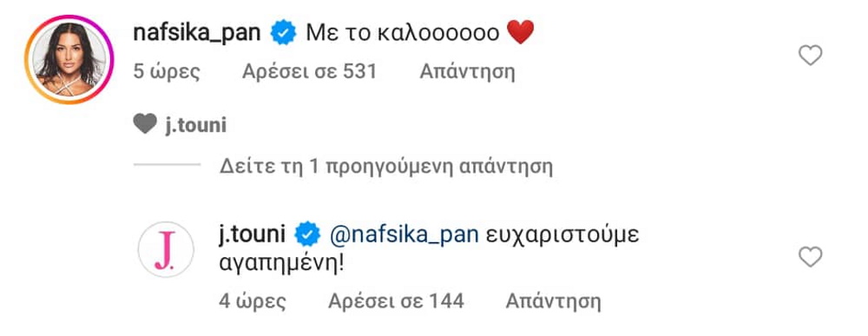The width and height of the screenshot is (868, 336).
Task: Open the bold j.touni username in the reply
Action: [252, 234]
